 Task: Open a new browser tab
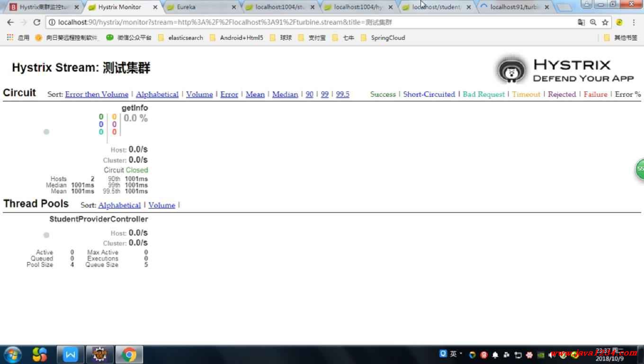563,7
